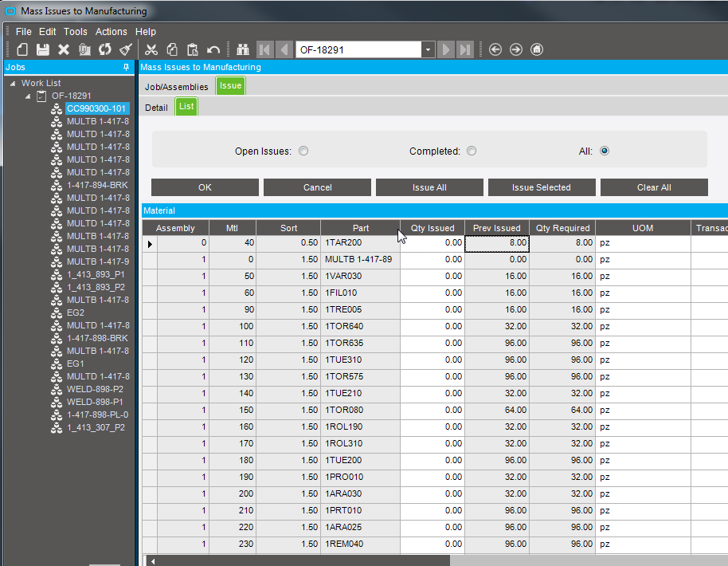The width and height of the screenshot is (728, 566).
Task: Select WELD-898-P1 tree item
Action: (95, 402)
